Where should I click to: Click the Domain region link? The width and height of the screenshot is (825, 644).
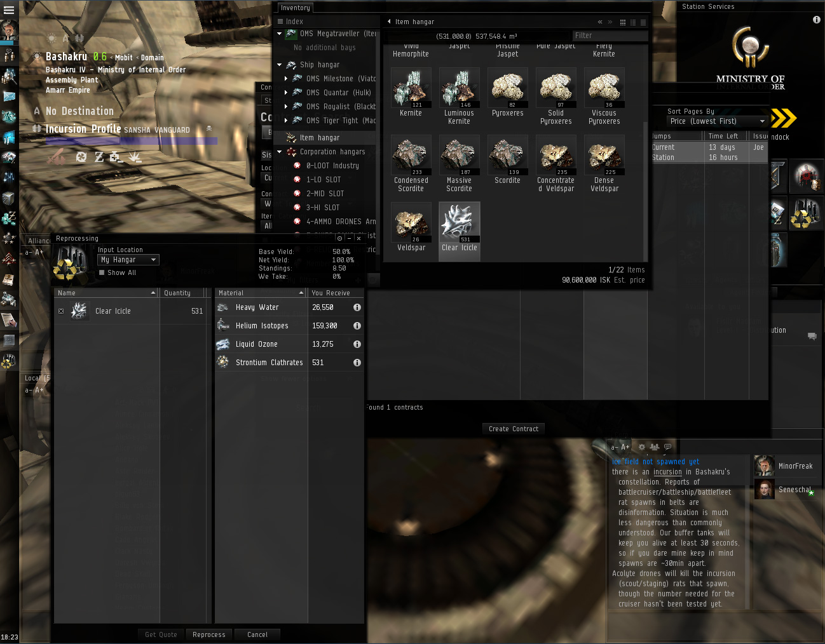[153, 58]
